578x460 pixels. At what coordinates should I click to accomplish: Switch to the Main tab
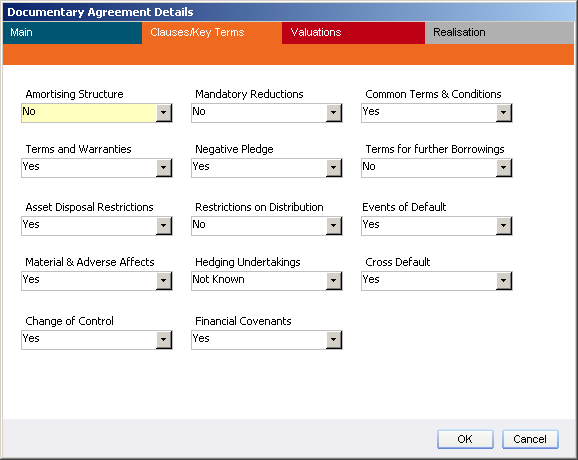click(72, 33)
